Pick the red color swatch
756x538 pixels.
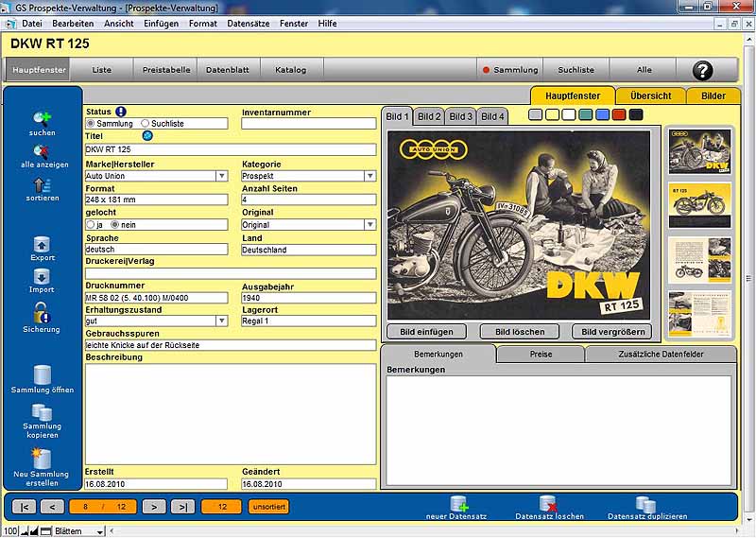point(619,114)
